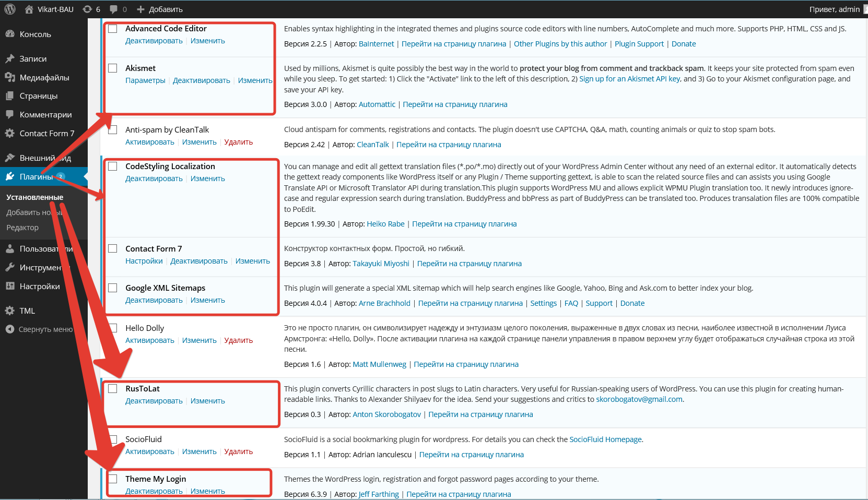The width and height of the screenshot is (868, 500).
Task: Click the Медиафайлы media icon
Action: 10,77
